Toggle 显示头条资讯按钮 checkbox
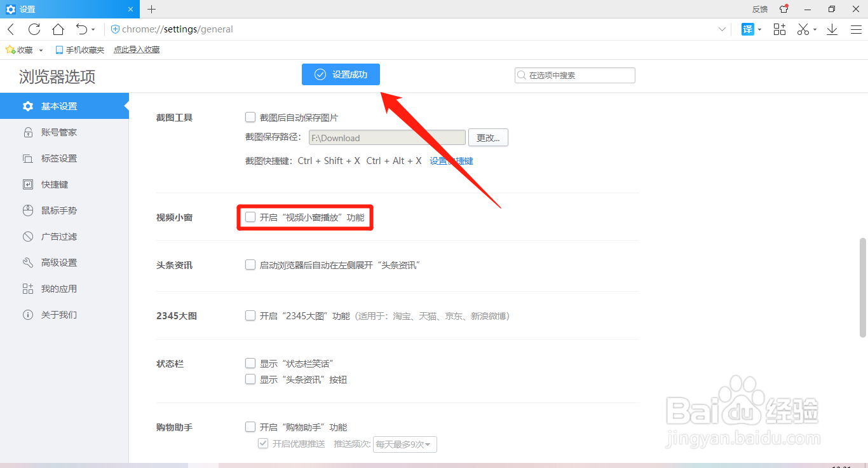Viewport: 868px width, 468px height. [x=250, y=379]
